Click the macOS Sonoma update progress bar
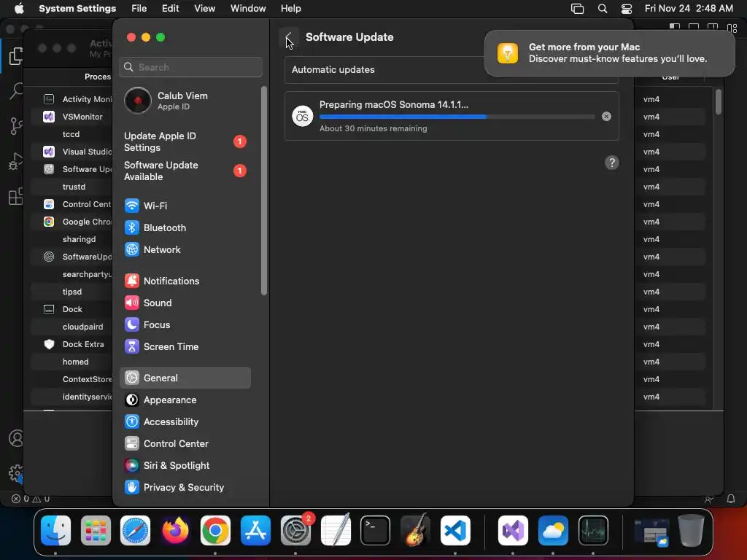The width and height of the screenshot is (747, 560). coord(457,117)
